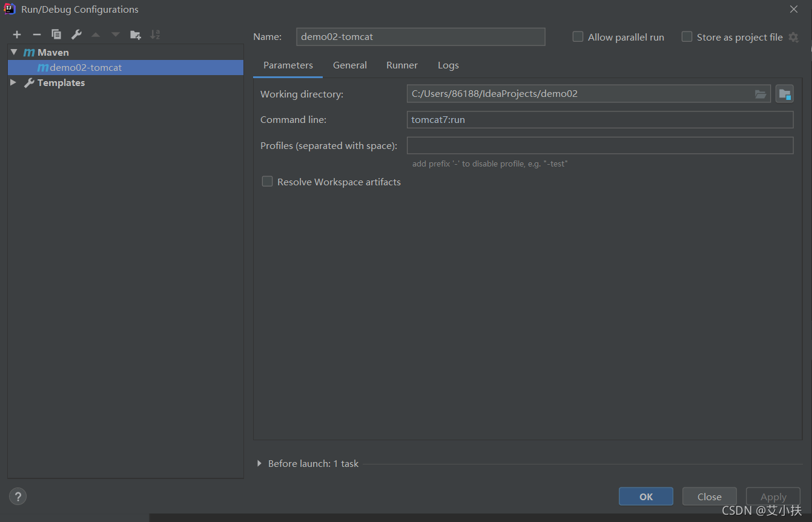Copy configuration using the duplicate icon
Image resolution: width=812 pixels, height=522 pixels.
(x=56, y=35)
